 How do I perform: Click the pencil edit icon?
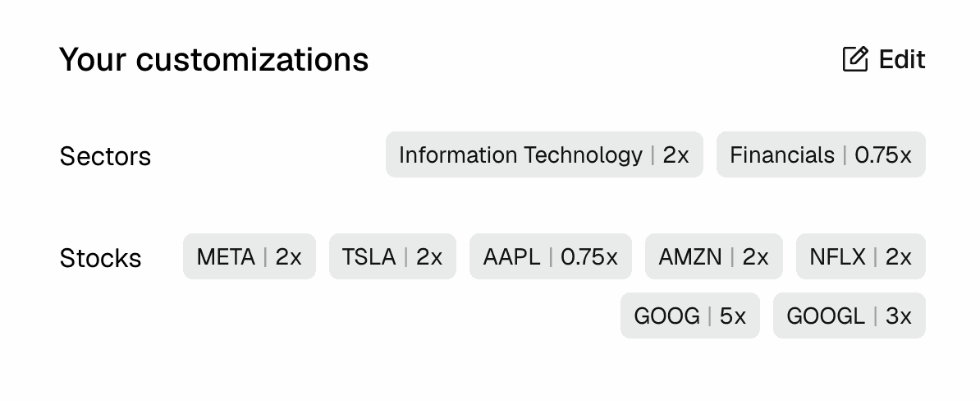[855, 59]
